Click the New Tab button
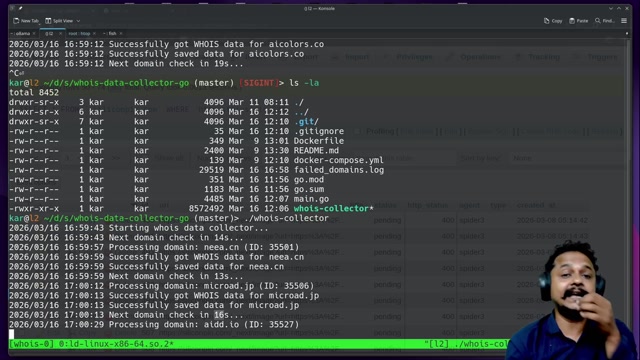This screenshot has width=640, height=360. point(26,21)
